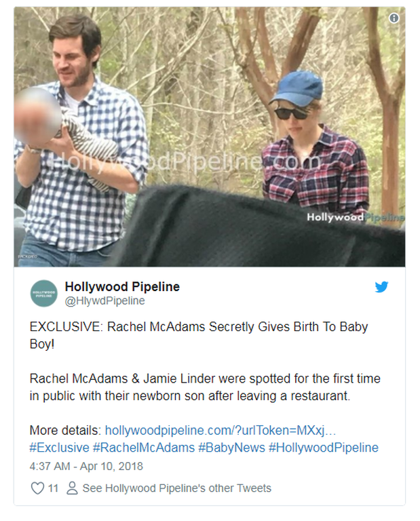The image size is (420, 521).
Task: Click the person silhouette icon
Action: click(72, 488)
